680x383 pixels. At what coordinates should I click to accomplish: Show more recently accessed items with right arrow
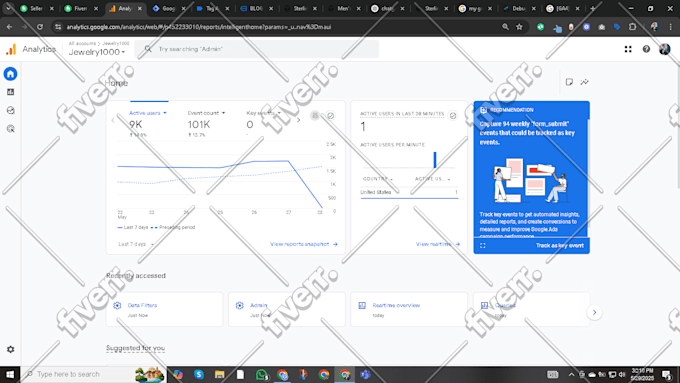click(595, 312)
